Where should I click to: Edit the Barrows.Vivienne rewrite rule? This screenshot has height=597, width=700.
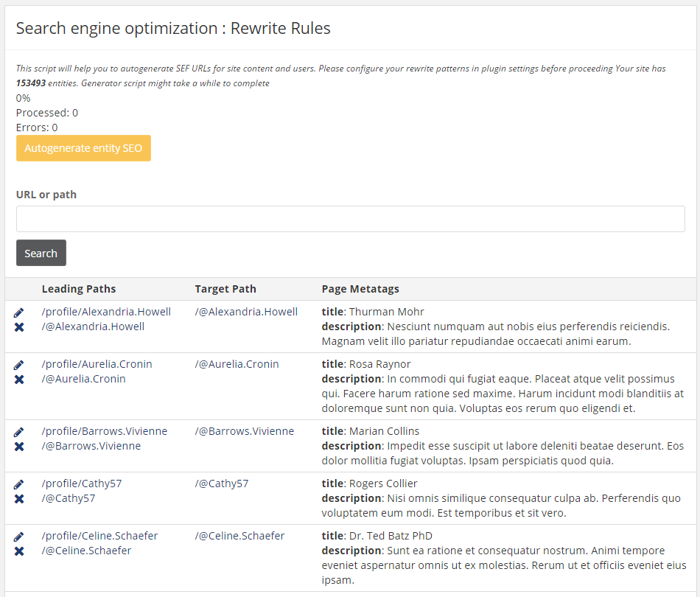coord(18,432)
